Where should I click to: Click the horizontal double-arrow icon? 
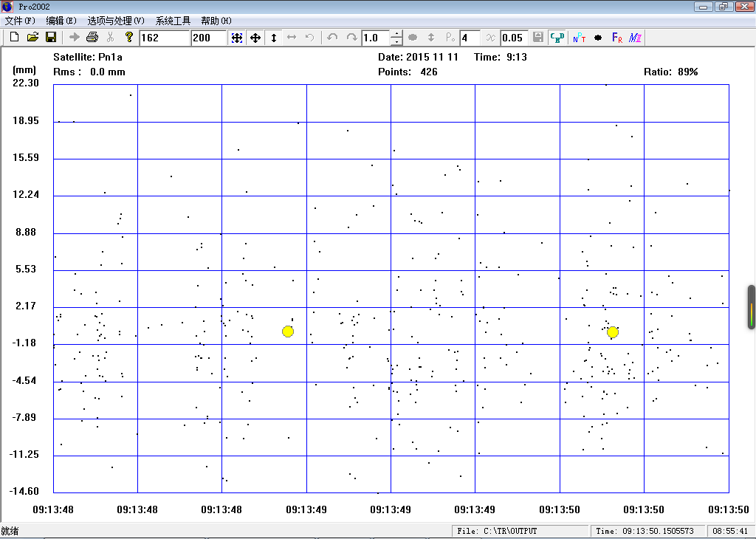292,38
